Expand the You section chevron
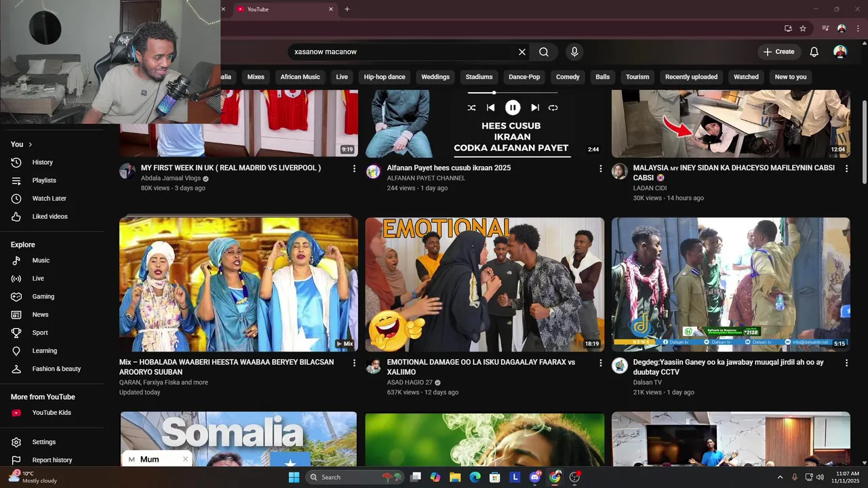Screen dimensions: 868x488 pos(31,144)
